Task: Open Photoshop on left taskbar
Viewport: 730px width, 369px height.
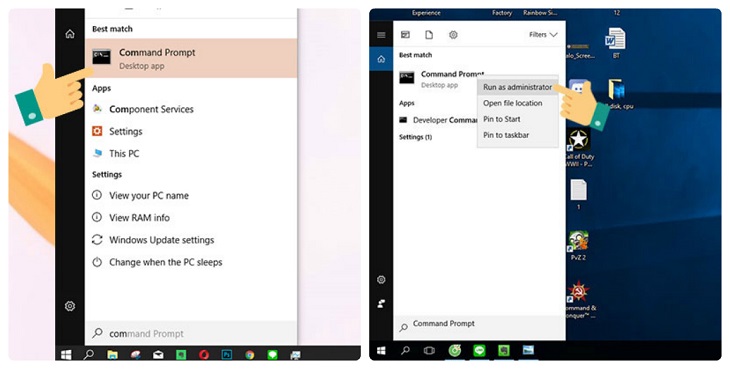Action: 227,355
